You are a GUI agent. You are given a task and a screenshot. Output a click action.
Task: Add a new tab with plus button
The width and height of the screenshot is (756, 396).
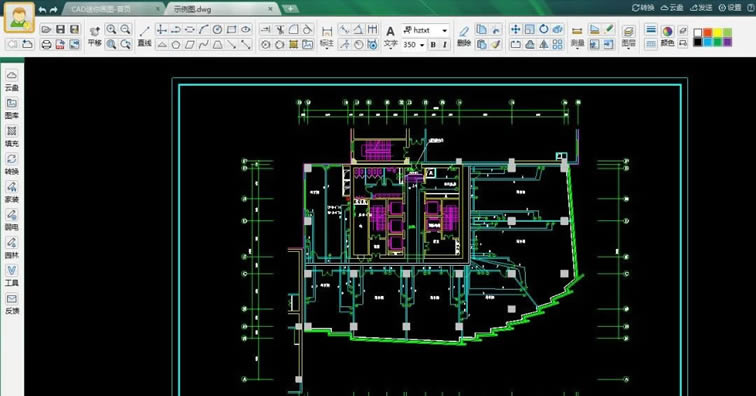[290, 8]
